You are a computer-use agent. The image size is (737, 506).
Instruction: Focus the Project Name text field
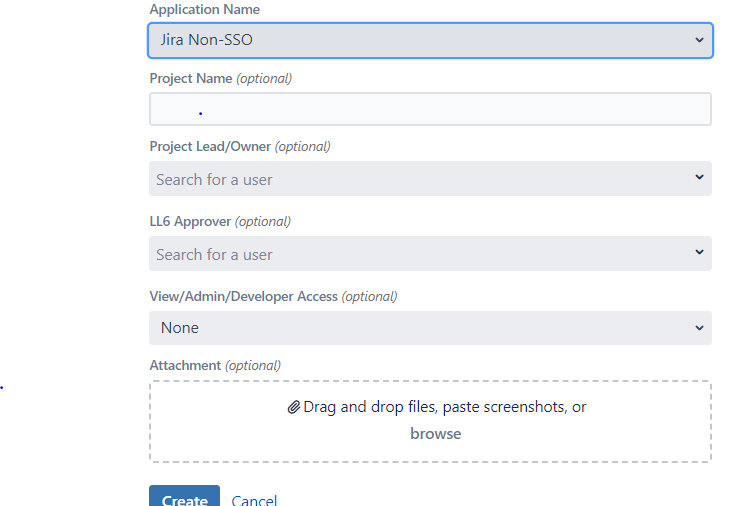tap(430, 109)
